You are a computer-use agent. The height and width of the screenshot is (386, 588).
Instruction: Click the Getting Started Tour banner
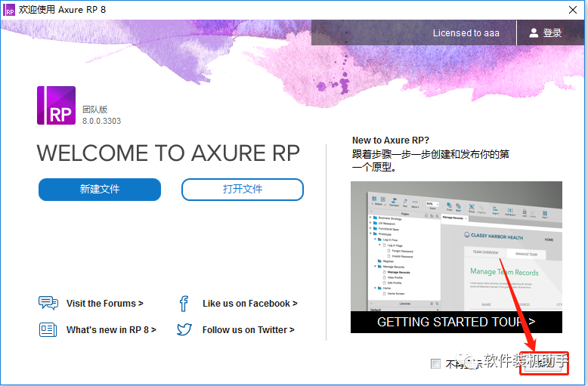(x=456, y=322)
